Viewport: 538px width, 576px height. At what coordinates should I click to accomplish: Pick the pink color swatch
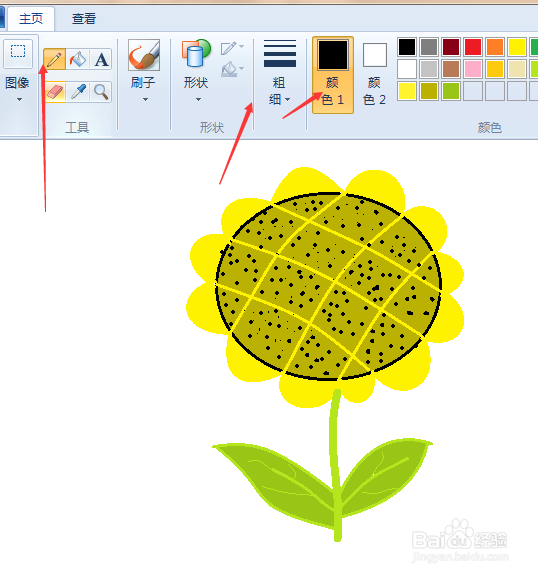(473, 69)
